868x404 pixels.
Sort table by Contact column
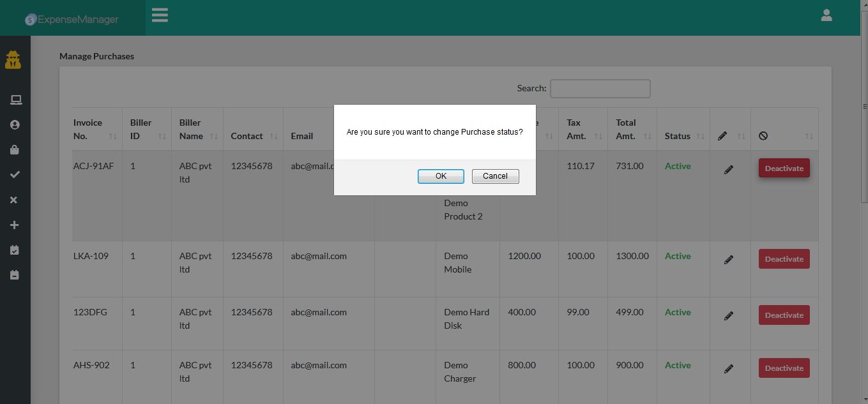(x=254, y=129)
